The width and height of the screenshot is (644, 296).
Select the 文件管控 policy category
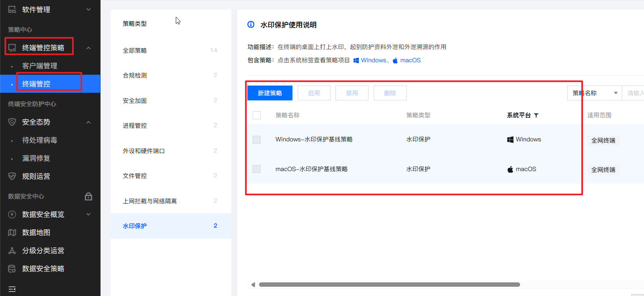(171, 176)
